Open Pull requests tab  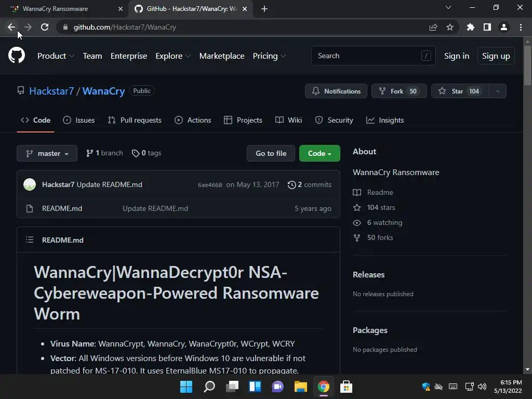(135, 120)
